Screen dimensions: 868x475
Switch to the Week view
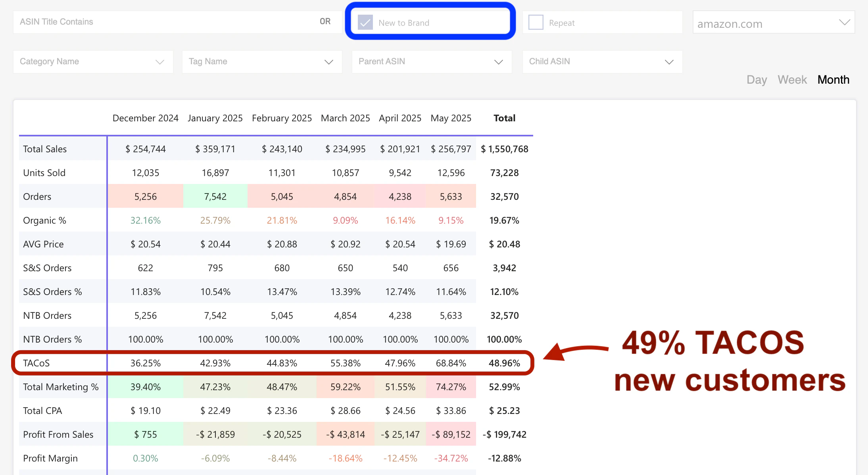[x=792, y=80]
